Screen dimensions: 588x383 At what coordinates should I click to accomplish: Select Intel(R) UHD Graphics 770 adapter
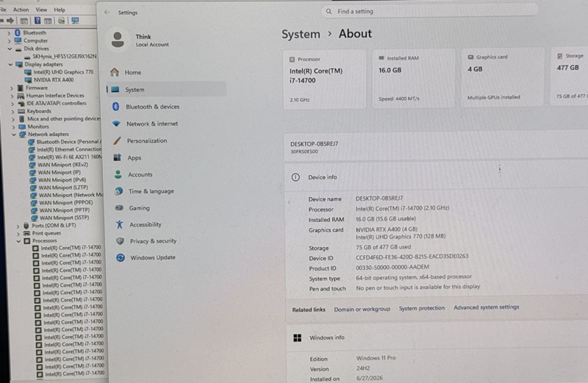pyautogui.click(x=63, y=72)
